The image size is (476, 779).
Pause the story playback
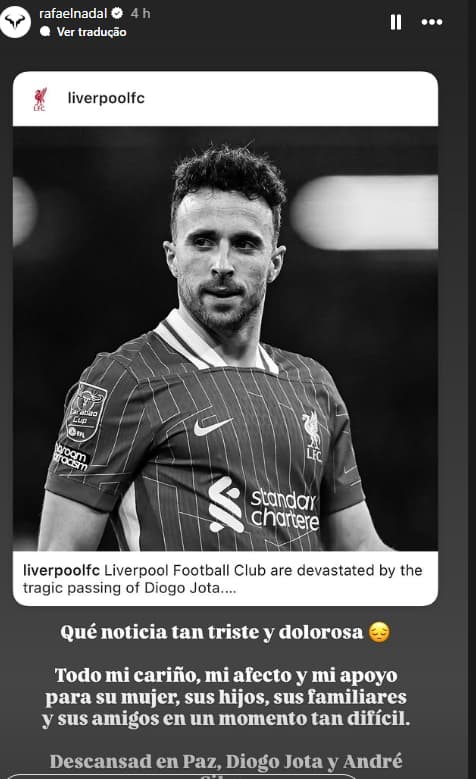pos(396,22)
